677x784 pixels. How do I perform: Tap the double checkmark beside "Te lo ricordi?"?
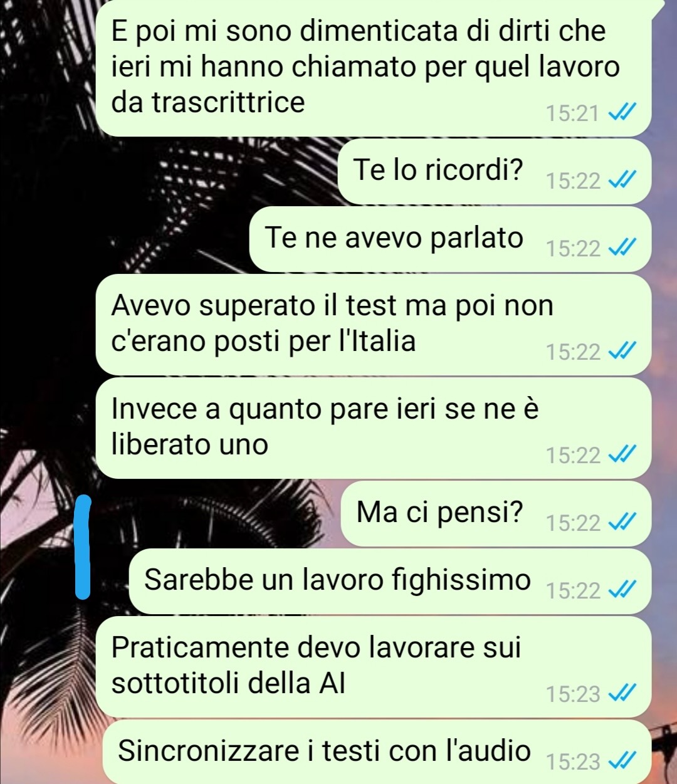622,180
